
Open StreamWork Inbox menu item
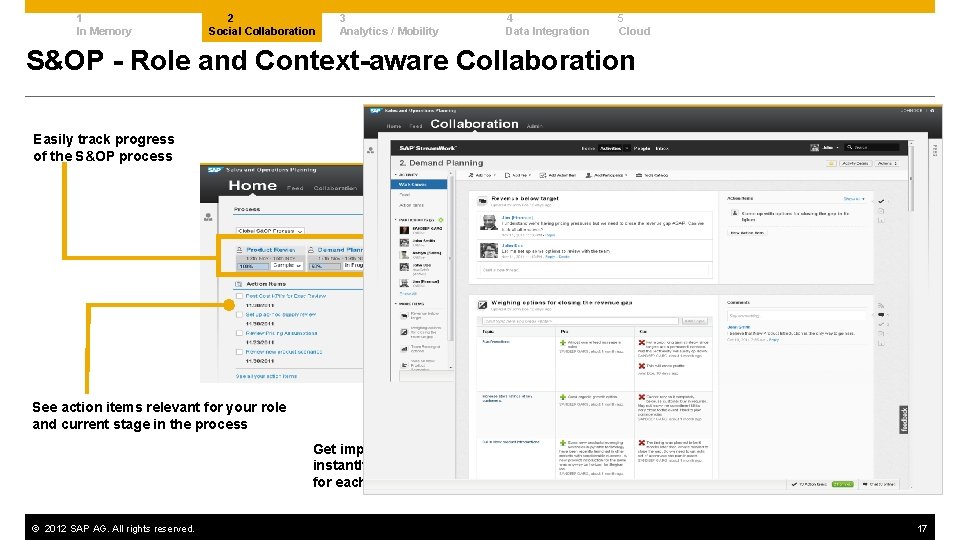pyautogui.click(x=662, y=148)
